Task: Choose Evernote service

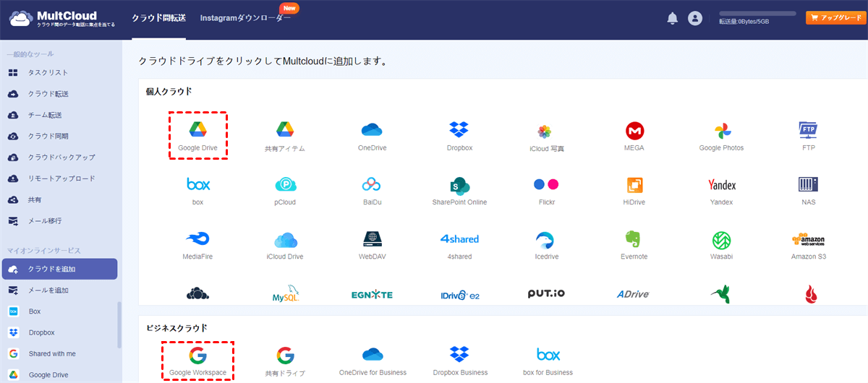Action: tap(634, 245)
